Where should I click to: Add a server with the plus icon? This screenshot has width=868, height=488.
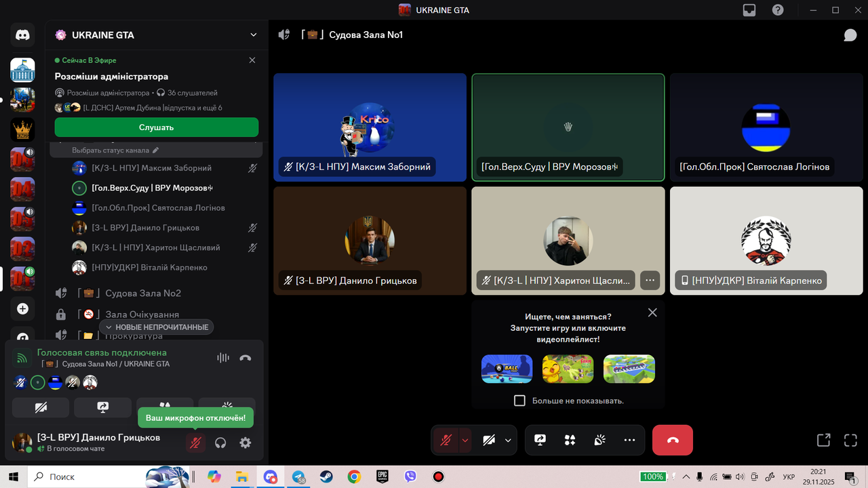tap(22, 308)
